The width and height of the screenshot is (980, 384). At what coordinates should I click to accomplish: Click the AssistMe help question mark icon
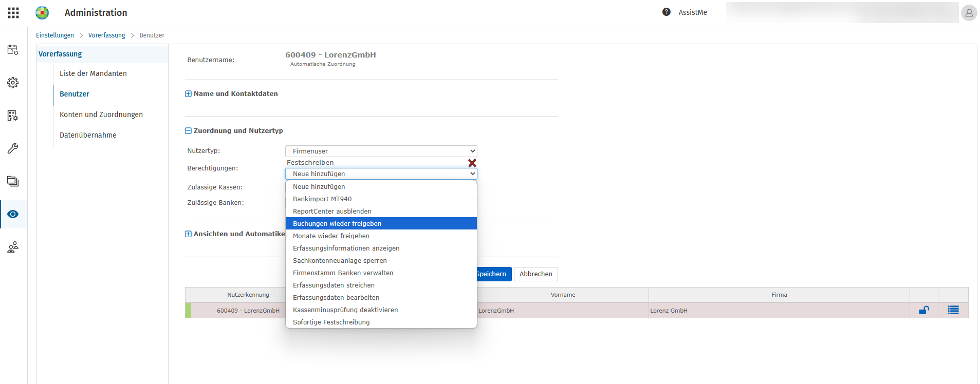coord(667,12)
